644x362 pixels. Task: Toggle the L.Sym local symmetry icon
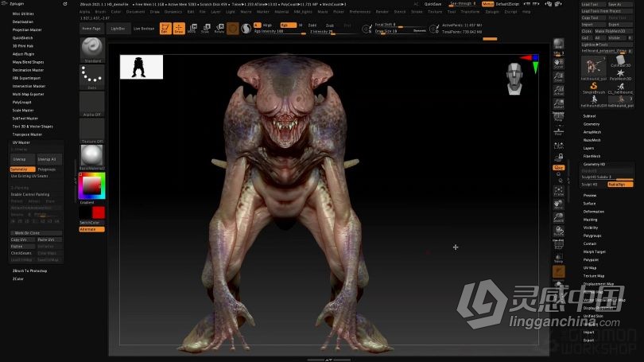coord(559,145)
